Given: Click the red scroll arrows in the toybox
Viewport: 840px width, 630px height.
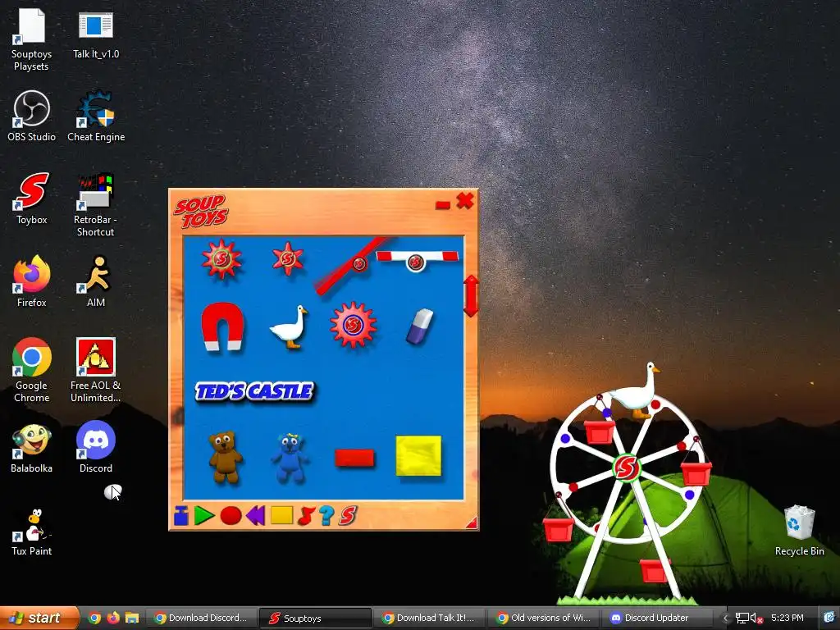Looking at the screenshot, I should point(471,295).
